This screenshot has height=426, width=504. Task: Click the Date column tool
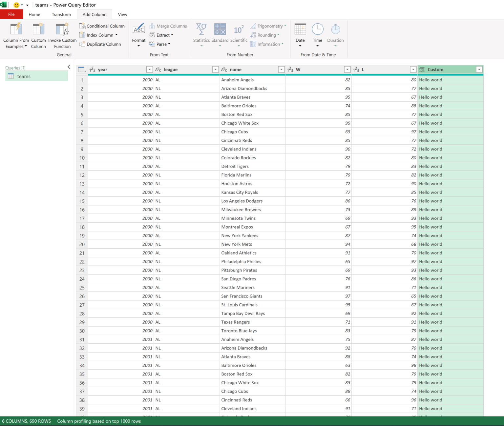tap(300, 30)
